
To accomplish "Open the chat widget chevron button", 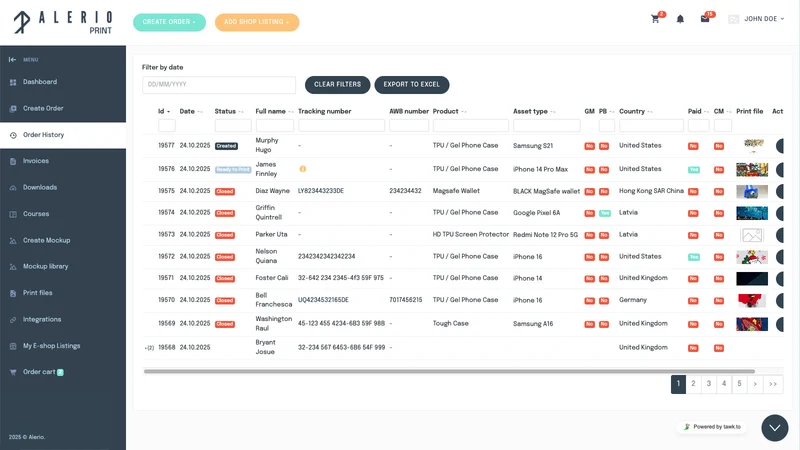I will point(774,428).
